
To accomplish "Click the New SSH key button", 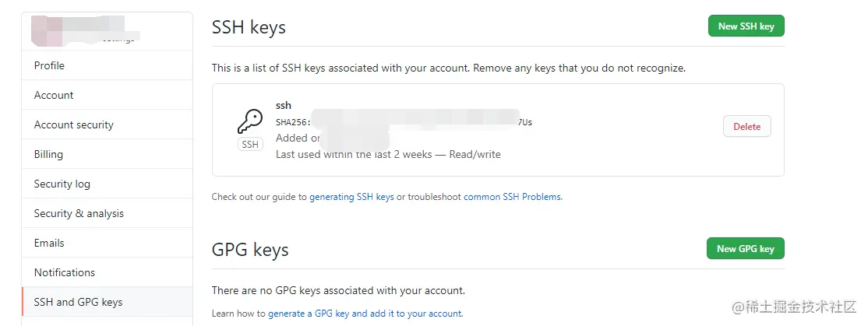I will point(746,26).
